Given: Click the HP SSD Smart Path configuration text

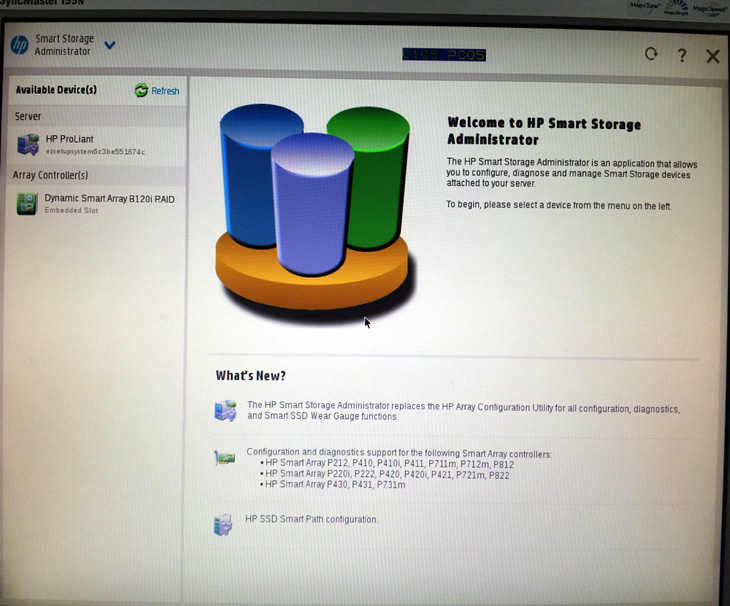Looking at the screenshot, I should point(311,519).
